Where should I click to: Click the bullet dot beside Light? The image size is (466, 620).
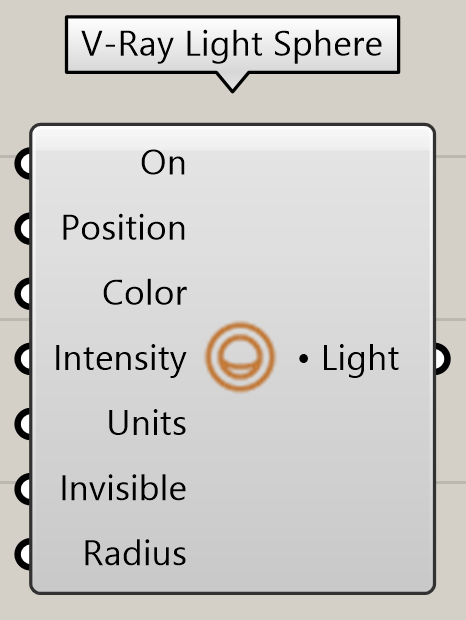[x=303, y=359]
